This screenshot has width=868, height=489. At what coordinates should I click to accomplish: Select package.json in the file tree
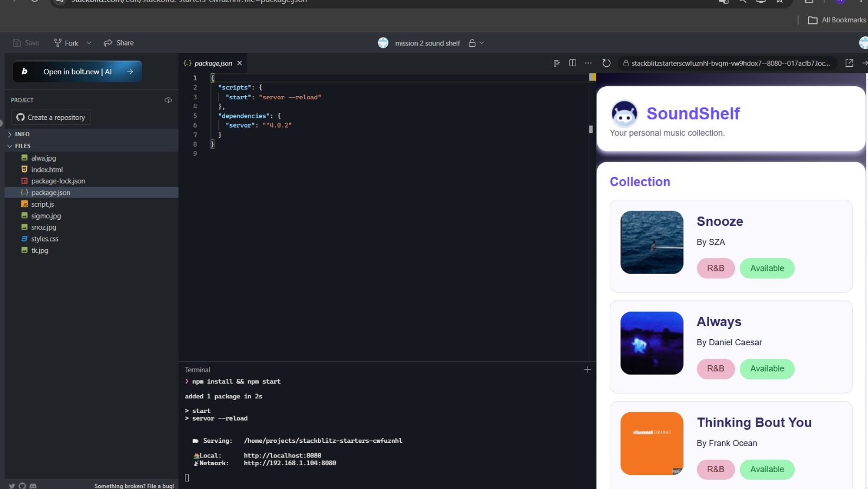pos(91,193)
